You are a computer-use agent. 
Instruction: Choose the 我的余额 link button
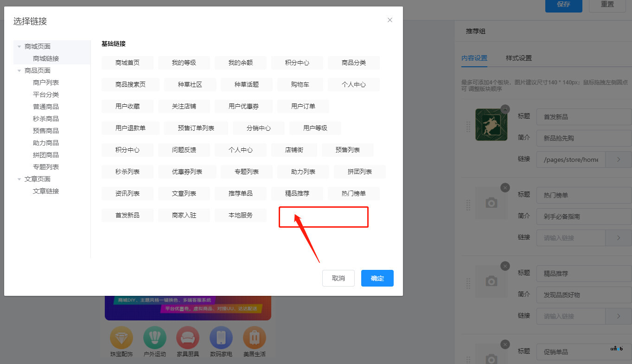pyautogui.click(x=241, y=63)
